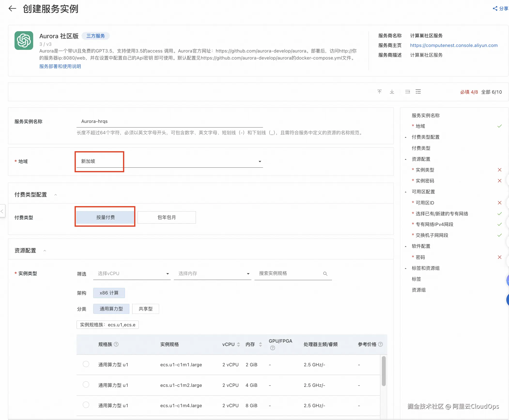The height and width of the screenshot is (420, 509).
Task: Click the collapse-all list icon
Action: pyautogui.click(x=408, y=92)
